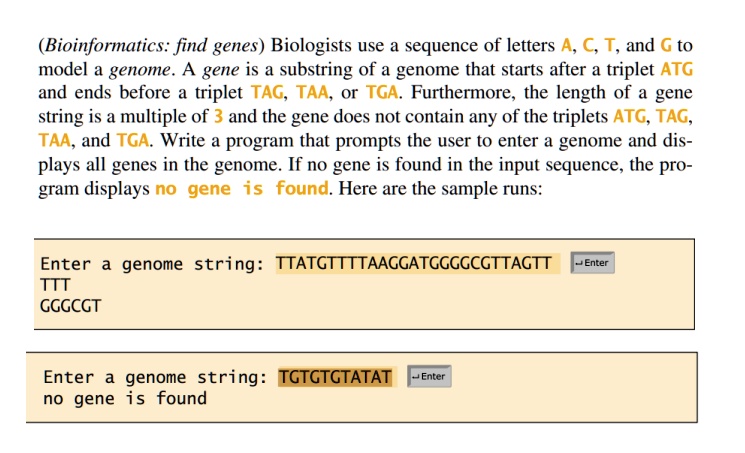Image resolution: width=745 pixels, height=453 pixels.
Task: Click the GGGCGT output line
Action: tap(70, 306)
